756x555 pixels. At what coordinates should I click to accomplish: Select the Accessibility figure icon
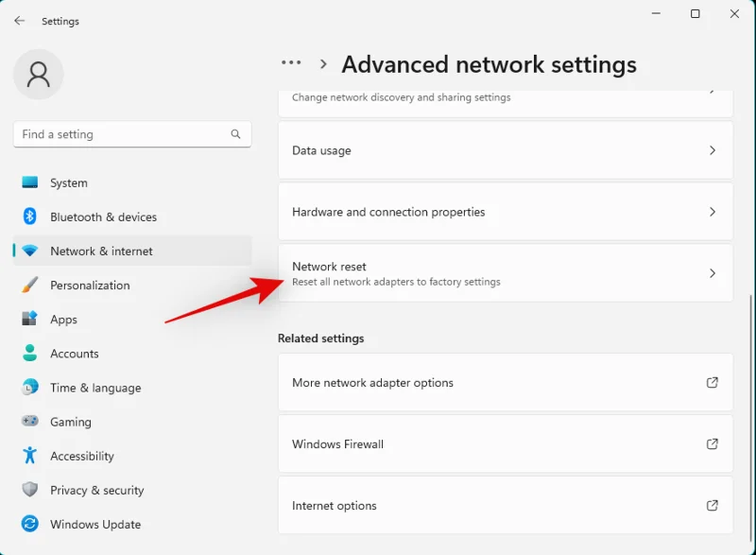click(30, 456)
